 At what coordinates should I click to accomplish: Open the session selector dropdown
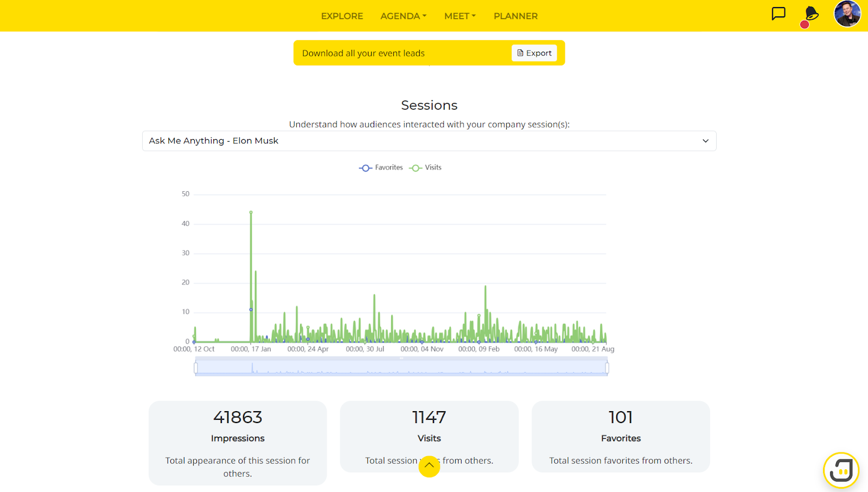[x=429, y=141]
